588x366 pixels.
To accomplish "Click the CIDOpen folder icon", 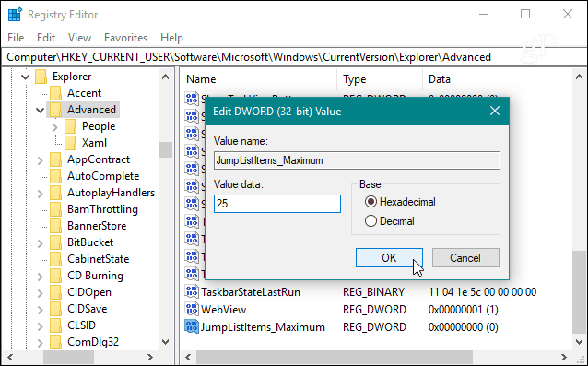I will [x=55, y=292].
